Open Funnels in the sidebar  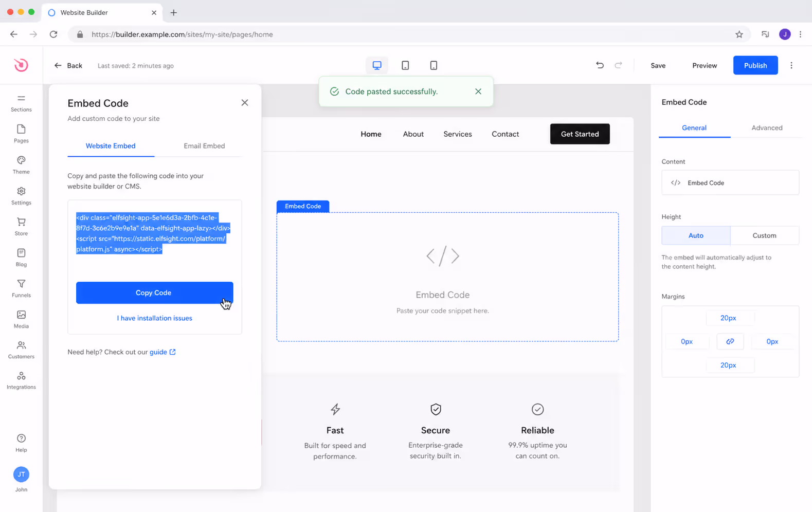pyautogui.click(x=21, y=288)
